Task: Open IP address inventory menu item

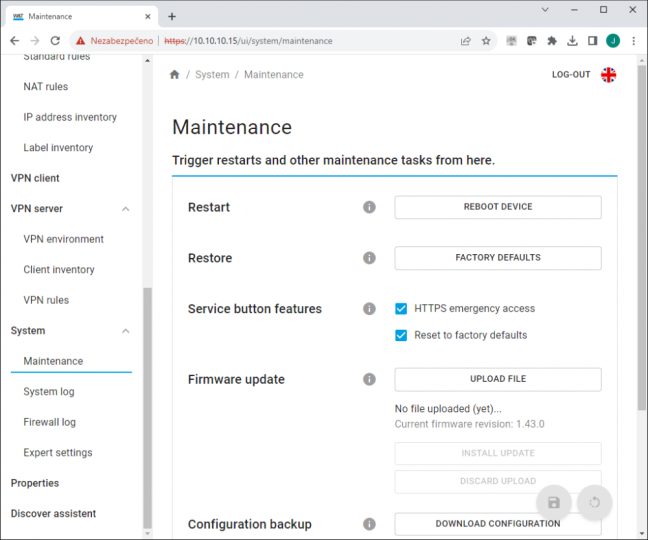Action: [x=70, y=117]
